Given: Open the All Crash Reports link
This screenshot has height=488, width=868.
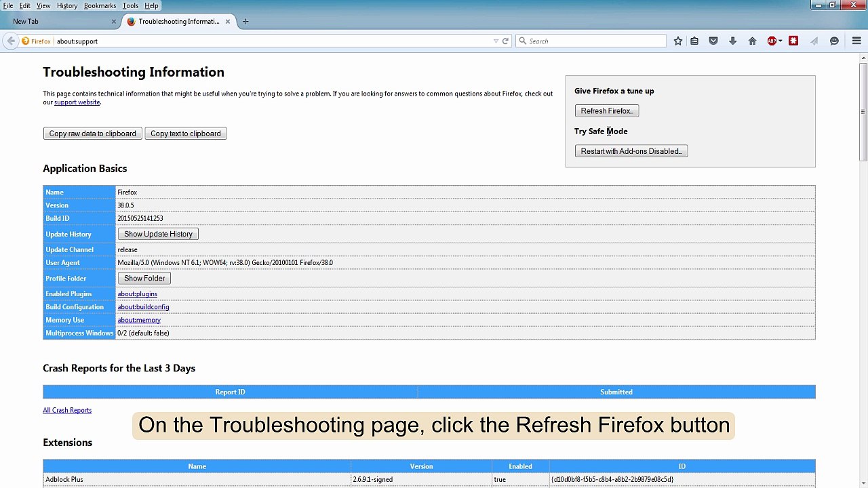Looking at the screenshot, I should [67, 411].
